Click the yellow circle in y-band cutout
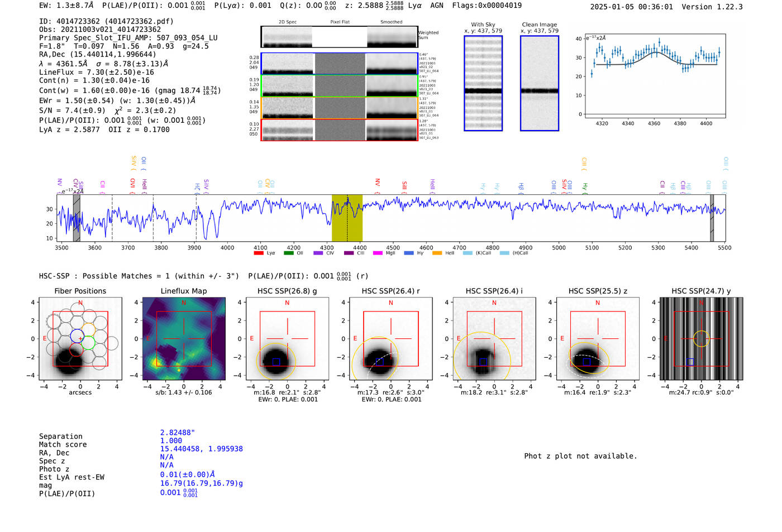Screen dimensions: 782x532 point(701,338)
